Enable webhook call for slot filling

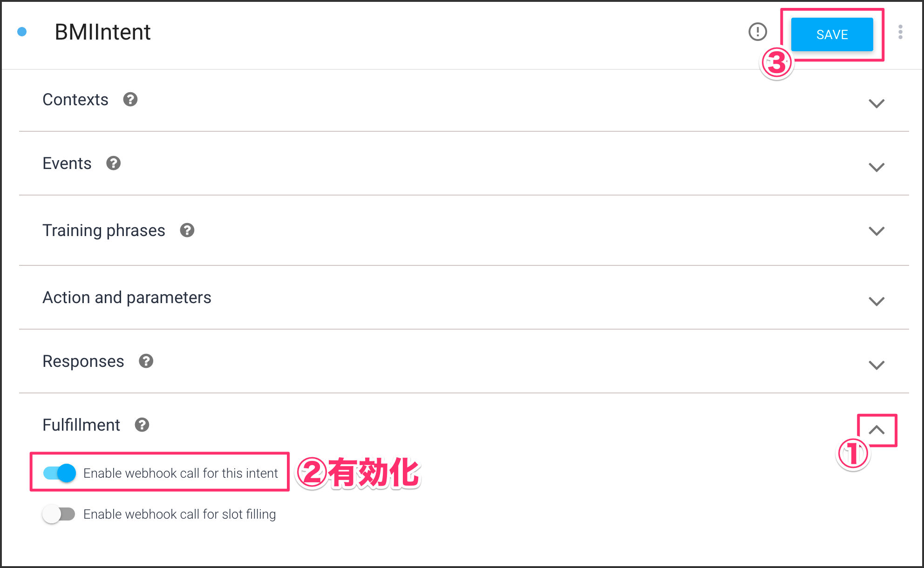[x=59, y=514]
